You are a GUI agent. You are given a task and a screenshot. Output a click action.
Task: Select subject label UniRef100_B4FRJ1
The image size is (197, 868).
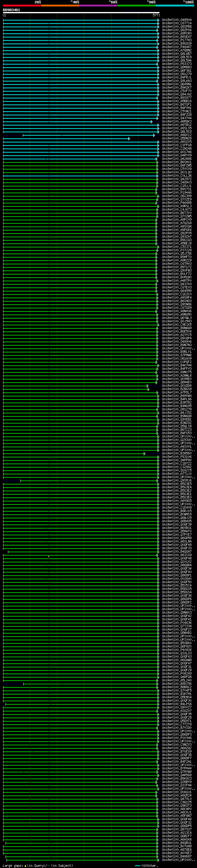[x=176, y=78]
